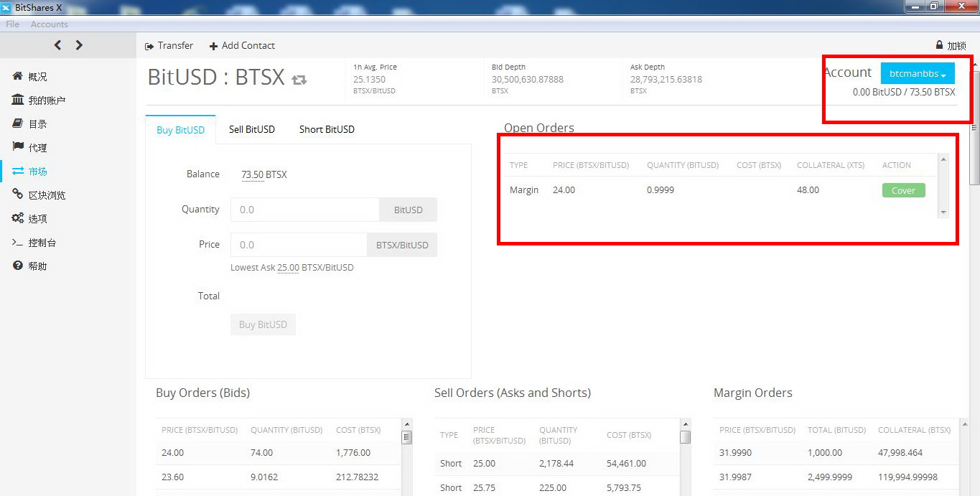Click the 1h Avg. Price value 25.1350
This screenshot has width=980, height=496.
[369, 80]
